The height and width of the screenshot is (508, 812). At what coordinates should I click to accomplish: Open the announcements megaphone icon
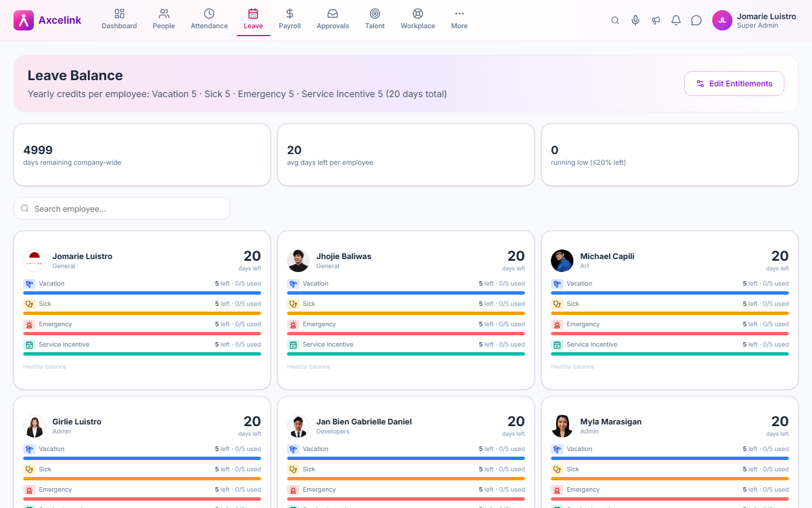click(656, 20)
